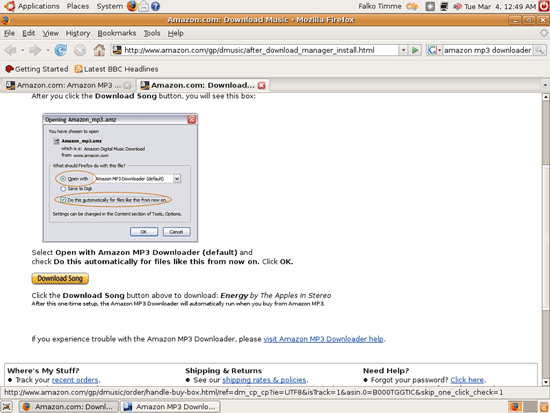The image size is (550, 413).
Task: Click the dialog example screenshot image
Action: (x=120, y=178)
